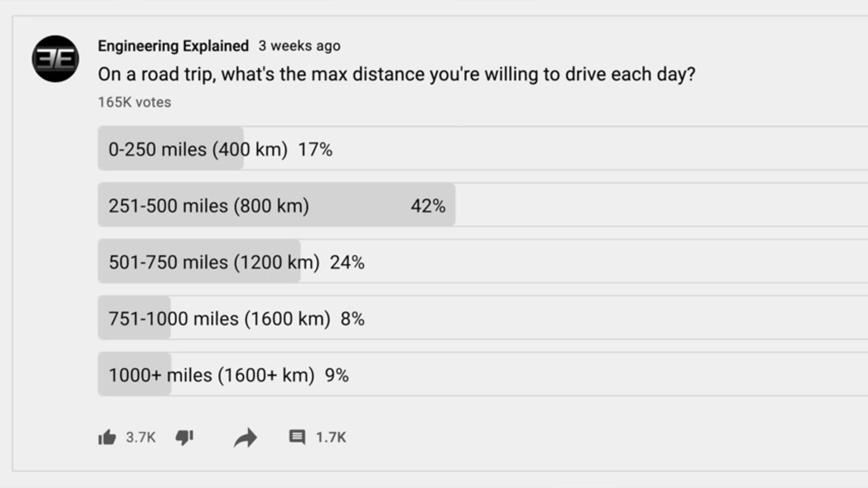Image resolution: width=868 pixels, height=488 pixels.
Task: Click the 17% filled progress bar
Action: [x=170, y=148]
